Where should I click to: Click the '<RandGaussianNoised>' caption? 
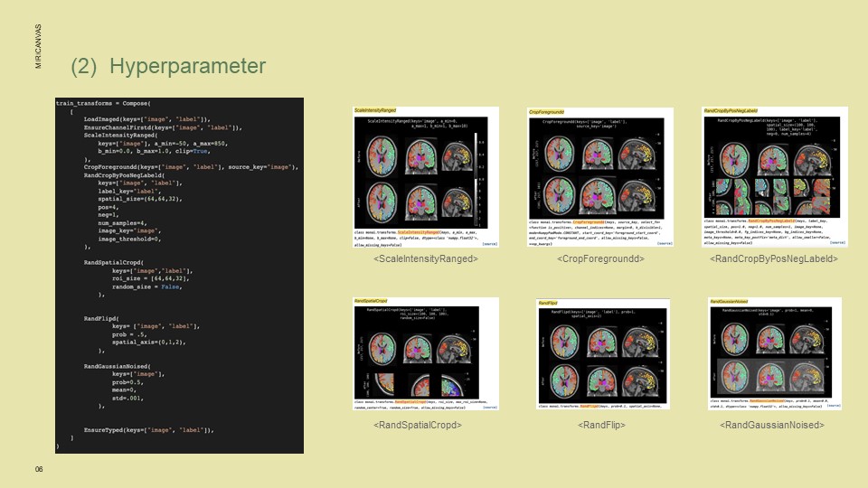click(x=772, y=425)
